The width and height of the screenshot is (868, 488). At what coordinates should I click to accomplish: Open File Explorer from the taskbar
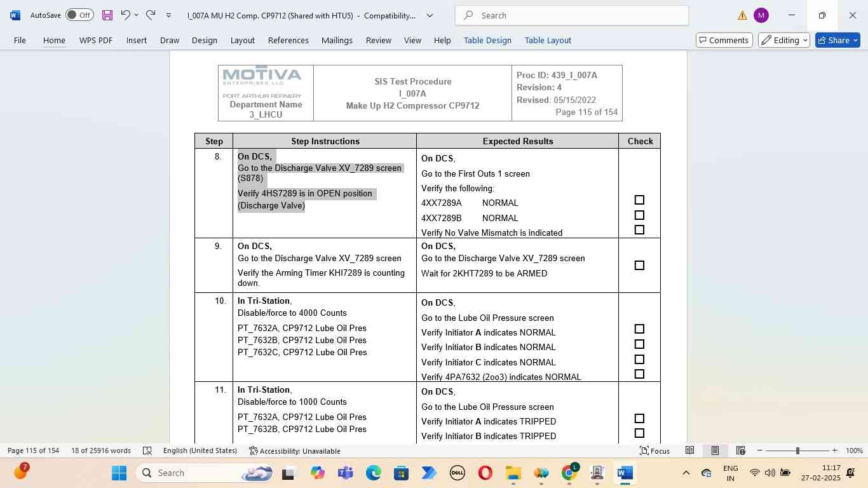(513, 473)
